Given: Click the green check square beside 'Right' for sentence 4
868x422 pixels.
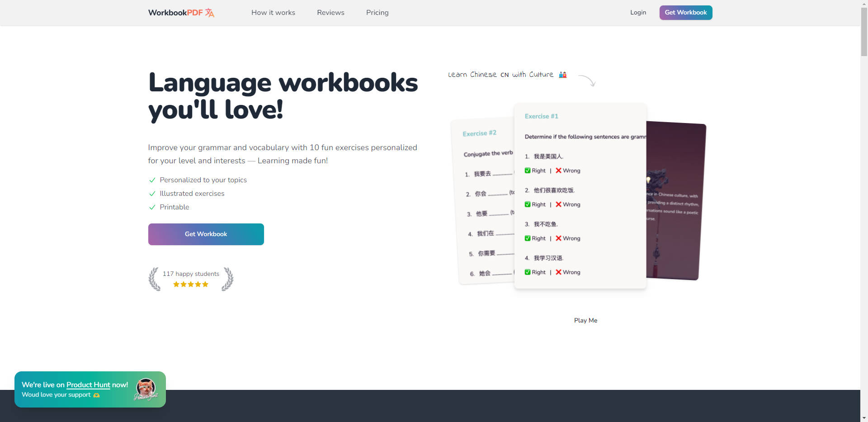Looking at the screenshot, I should [528, 272].
